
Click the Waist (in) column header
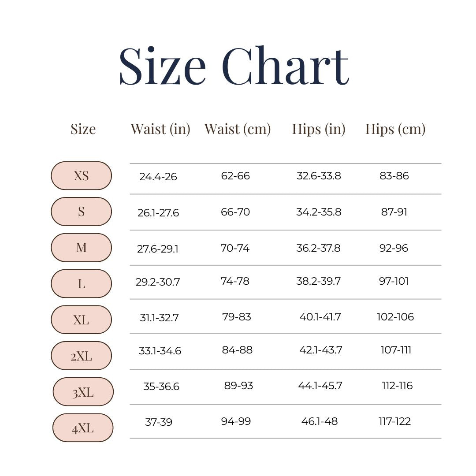point(160,129)
